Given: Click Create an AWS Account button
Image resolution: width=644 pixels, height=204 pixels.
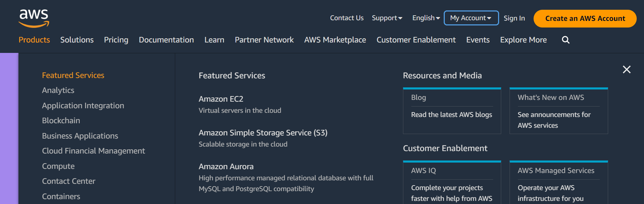Looking at the screenshot, I should (585, 18).
